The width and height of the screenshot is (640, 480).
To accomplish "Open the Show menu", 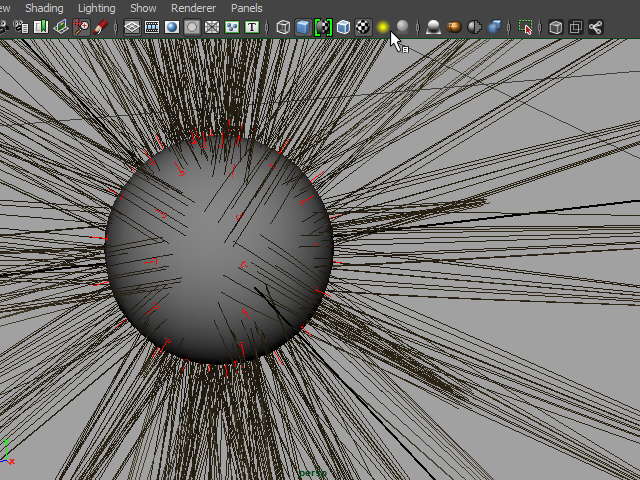I will coord(143,8).
